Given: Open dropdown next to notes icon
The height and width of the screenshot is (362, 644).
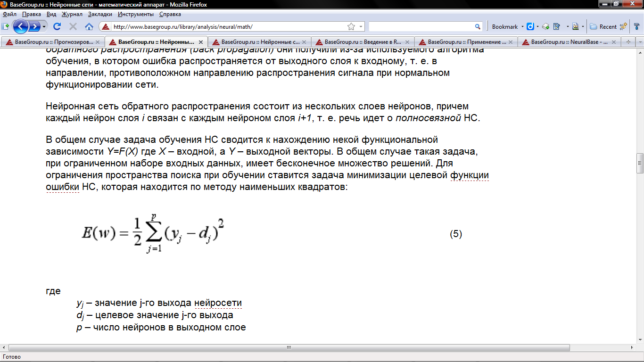Looking at the screenshot, I should click(568, 27).
